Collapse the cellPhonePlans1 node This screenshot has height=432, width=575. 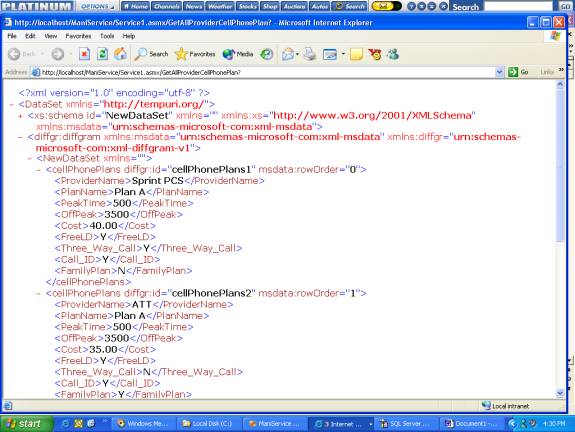[x=38, y=170]
